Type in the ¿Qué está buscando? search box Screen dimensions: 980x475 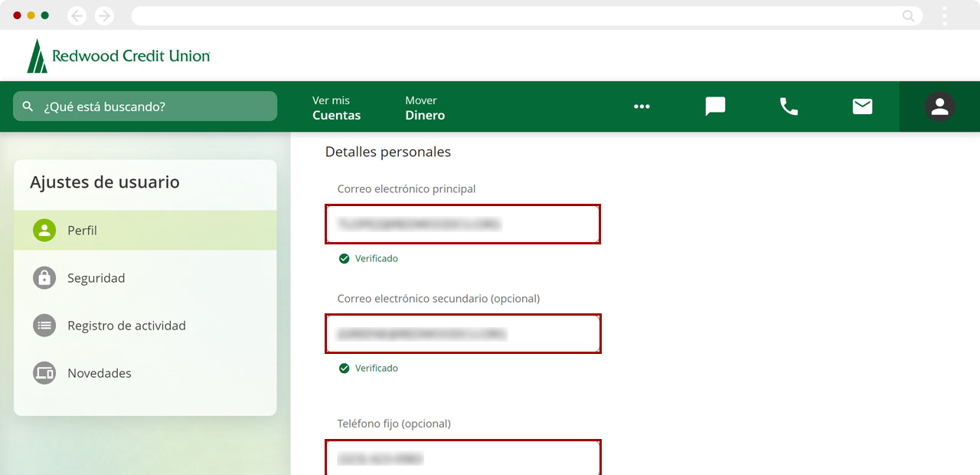pyautogui.click(x=153, y=106)
